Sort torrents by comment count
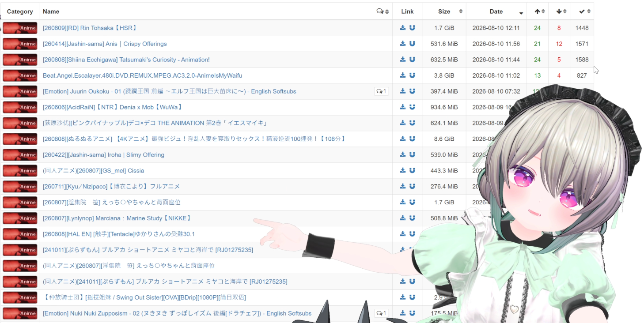This screenshot has width=644, height=323. click(383, 11)
